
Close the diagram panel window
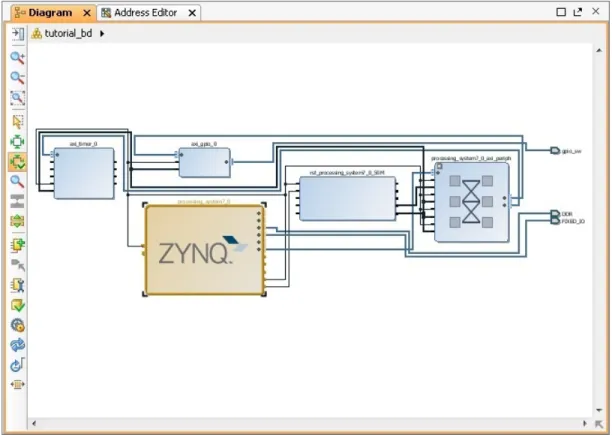coord(596,12)
